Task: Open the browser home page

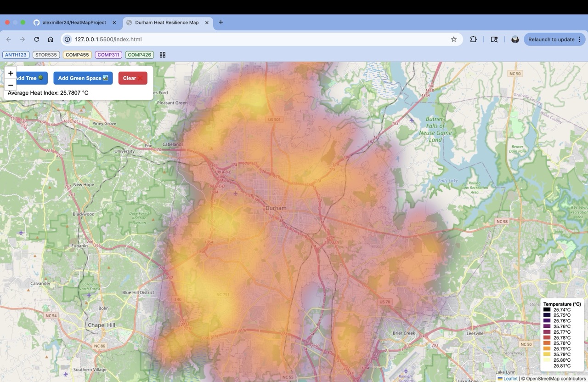Action: (x=51, y=40)
